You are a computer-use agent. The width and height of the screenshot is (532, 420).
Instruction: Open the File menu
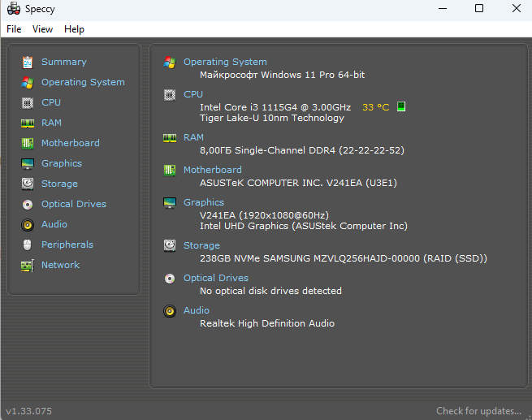14,29
